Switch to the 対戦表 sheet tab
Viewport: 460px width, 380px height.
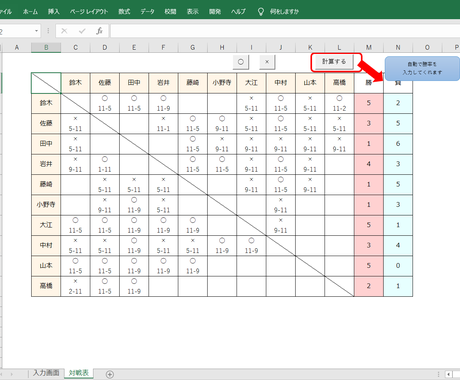[x=79, y=373]
